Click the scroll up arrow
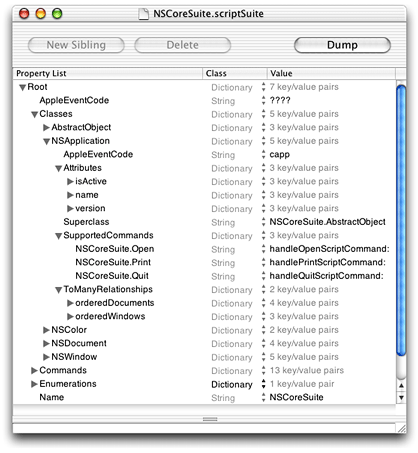Screen dimensions: 418x453 401,386
